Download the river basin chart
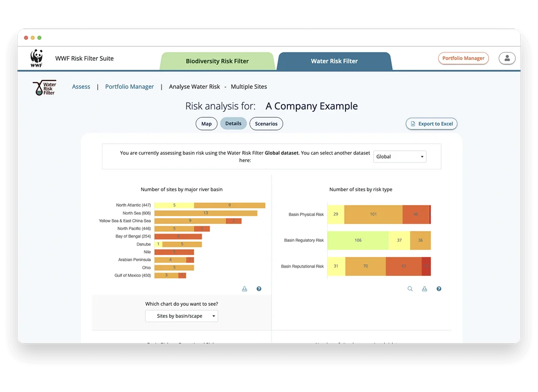The height and width of the screenshot is (392, 538). click(x=245, y=289)
